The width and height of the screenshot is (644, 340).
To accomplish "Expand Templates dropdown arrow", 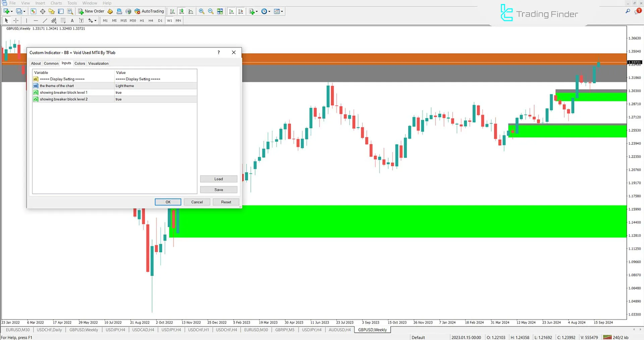I will pos(282,11).
